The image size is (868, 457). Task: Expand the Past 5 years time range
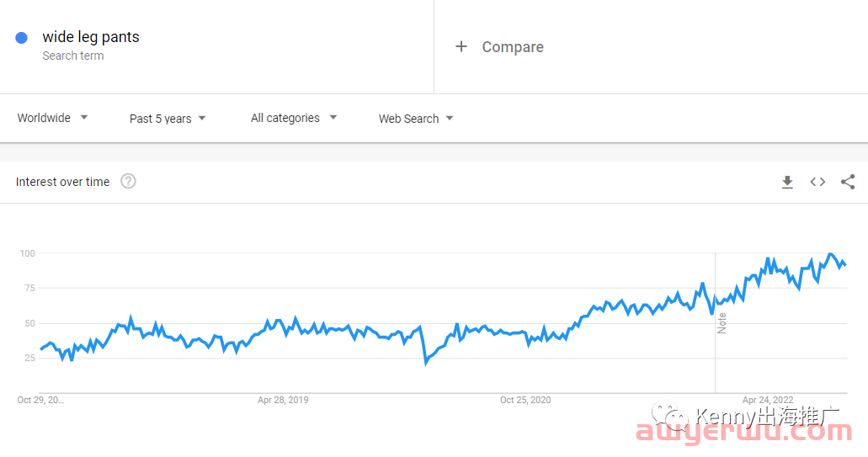(168, 119)
